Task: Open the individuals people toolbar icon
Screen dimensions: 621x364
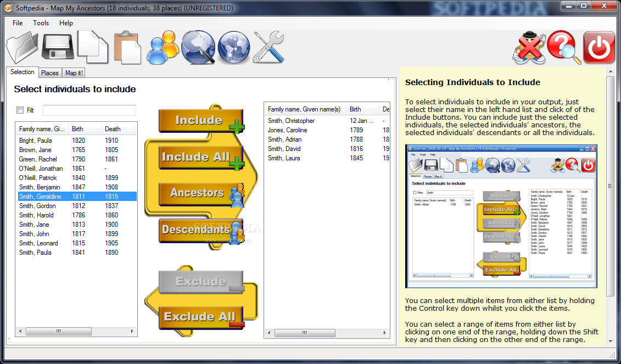Action: (x=163, y=48)
